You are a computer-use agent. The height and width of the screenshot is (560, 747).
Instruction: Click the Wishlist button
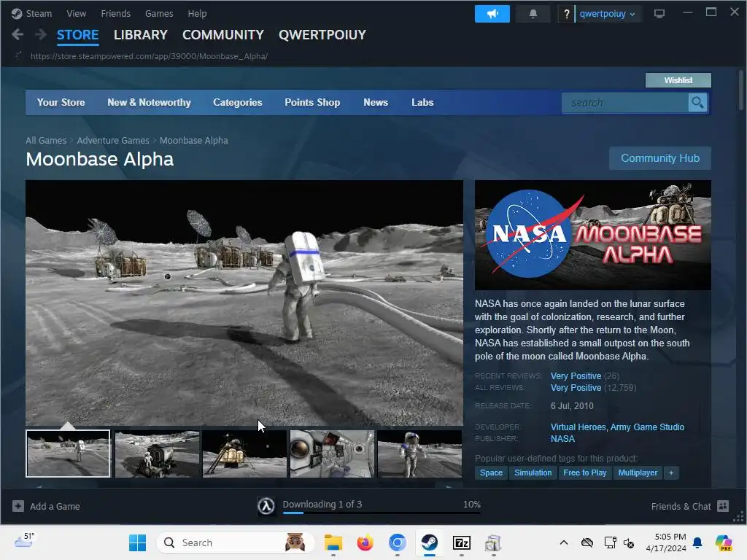pos(678,80)
